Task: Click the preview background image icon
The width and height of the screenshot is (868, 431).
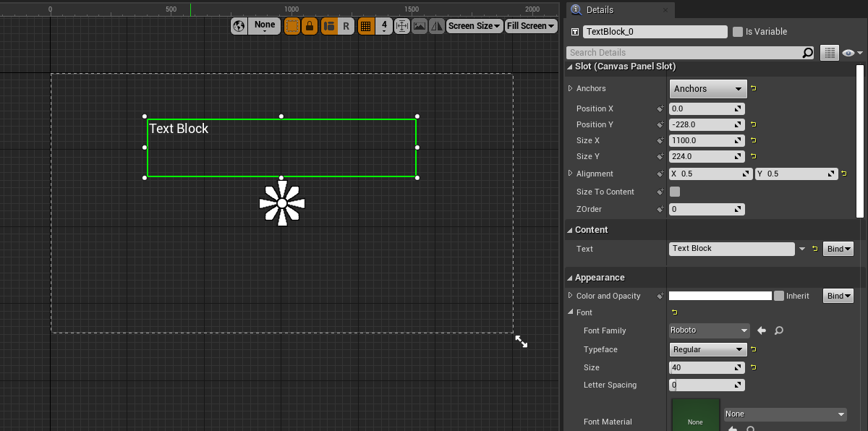Action: (x=420, y=26)
